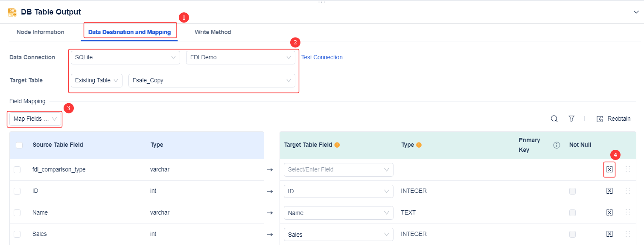Click the target Type column info icon
Image resolution: width=644 pixels, height=247 pixels.
click(x=419, y=145)
